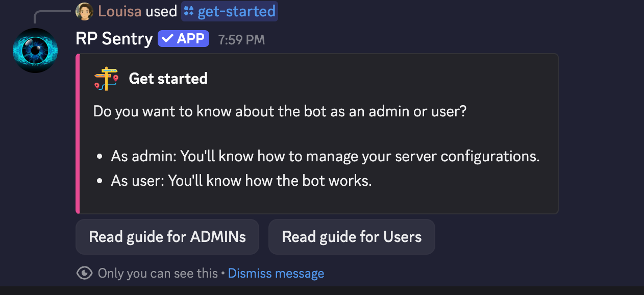This screenshot has height=295, width=644.
Task: Click the embed question about admin or user
Action: [x=280, y=111]
